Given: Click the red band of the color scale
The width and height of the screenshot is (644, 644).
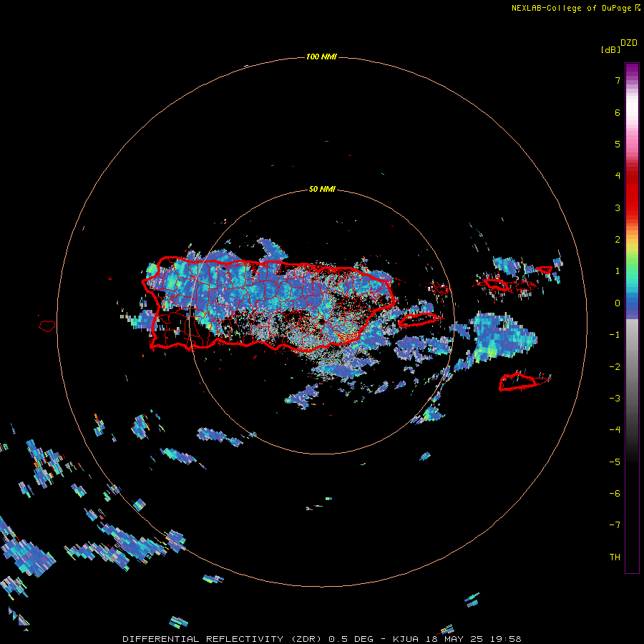Looking at the screenshot, I should tap(632, 193).
